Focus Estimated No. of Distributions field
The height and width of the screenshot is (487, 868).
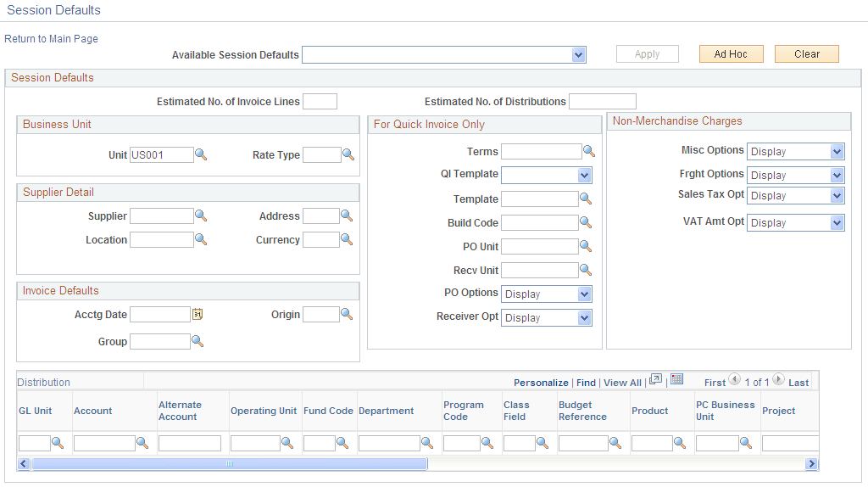603,102
